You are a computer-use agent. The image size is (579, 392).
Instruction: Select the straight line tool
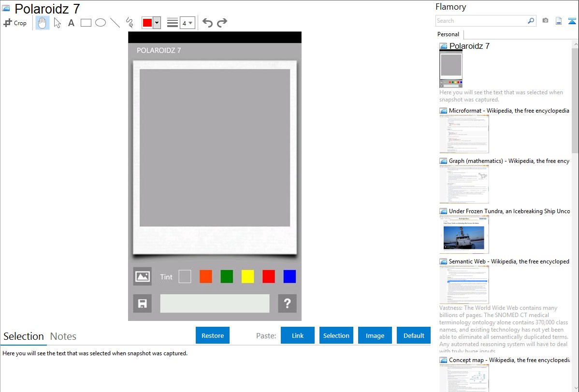pos(115,23)
